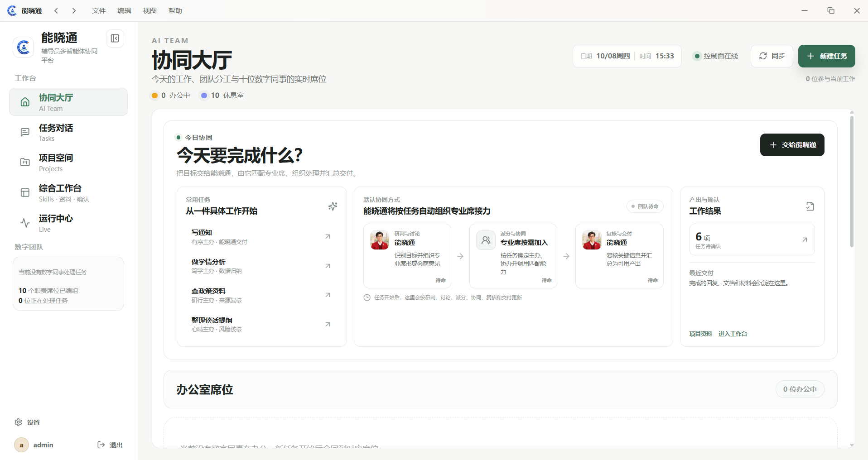Click the document icon in 工作结果 card
The height and width of the screenshot is (460, 868).
pos(810,206)
